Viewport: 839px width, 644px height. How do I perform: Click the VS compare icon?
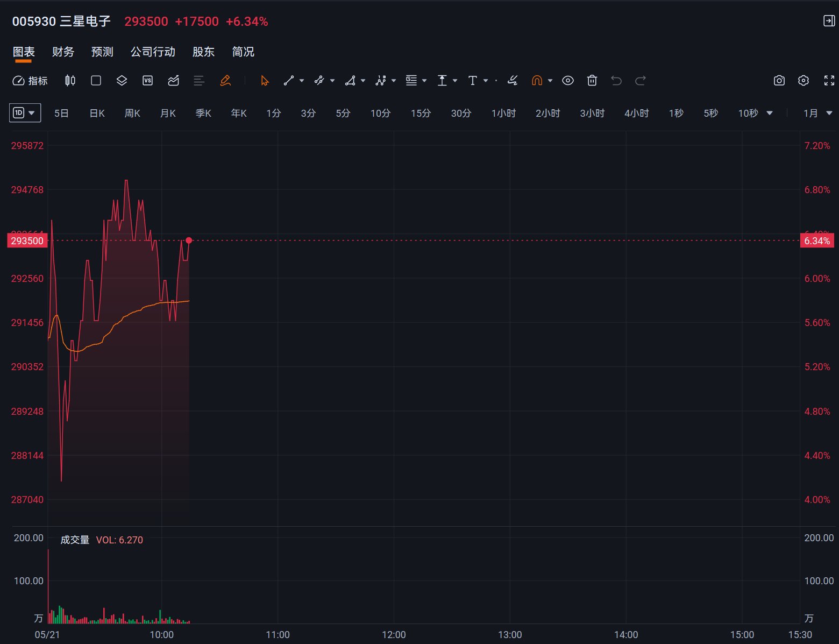147,81
